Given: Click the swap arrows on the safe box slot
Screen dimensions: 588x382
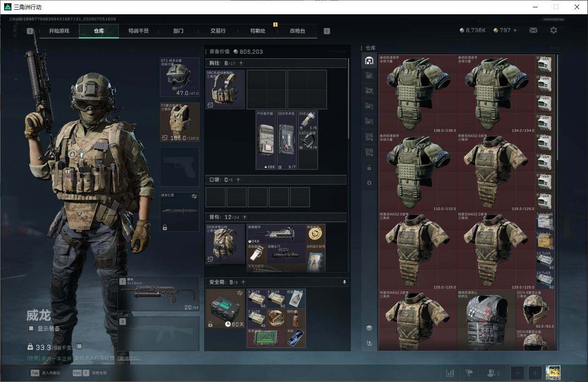Looking at the screenshot, I should pos(239,293).
